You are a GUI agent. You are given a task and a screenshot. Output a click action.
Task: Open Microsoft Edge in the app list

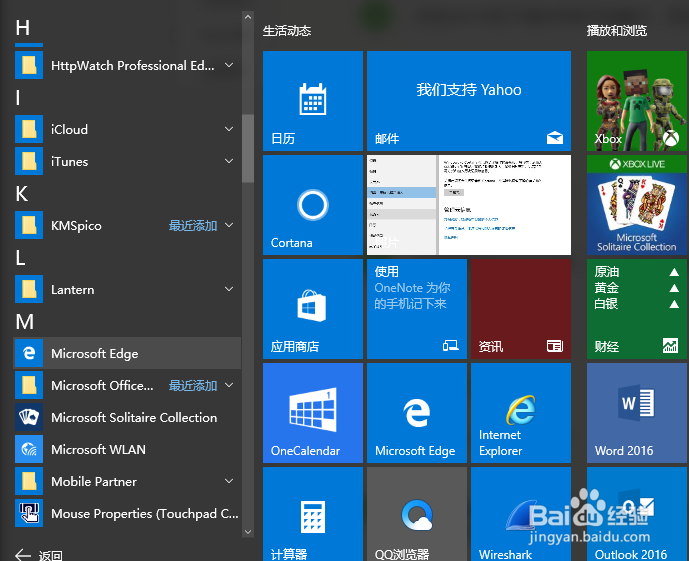(x=127, y=353)
